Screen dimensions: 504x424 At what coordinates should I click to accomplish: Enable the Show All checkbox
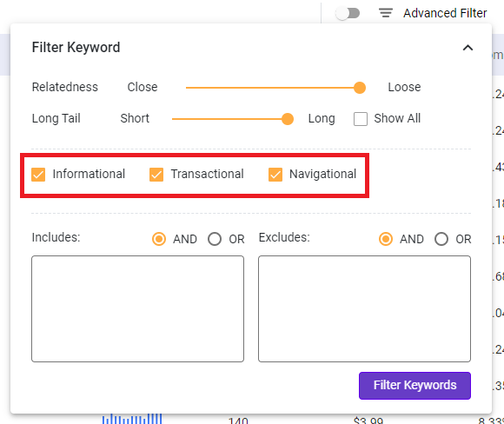(x=361, y=119)
